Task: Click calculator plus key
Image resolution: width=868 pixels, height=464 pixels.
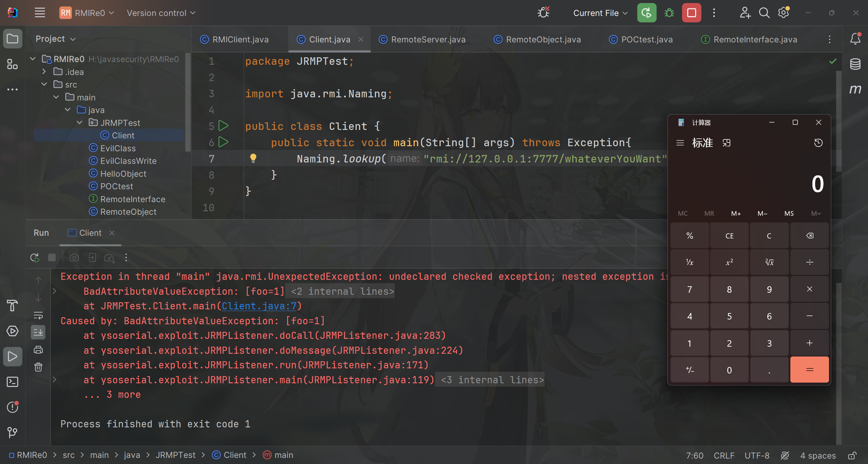Action: [809, 343]
